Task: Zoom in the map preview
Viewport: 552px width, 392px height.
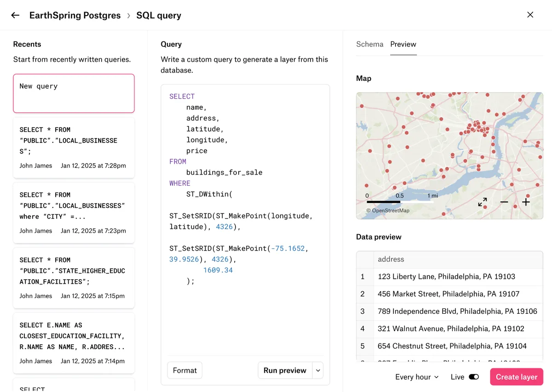Action: [x=526, y=202]
